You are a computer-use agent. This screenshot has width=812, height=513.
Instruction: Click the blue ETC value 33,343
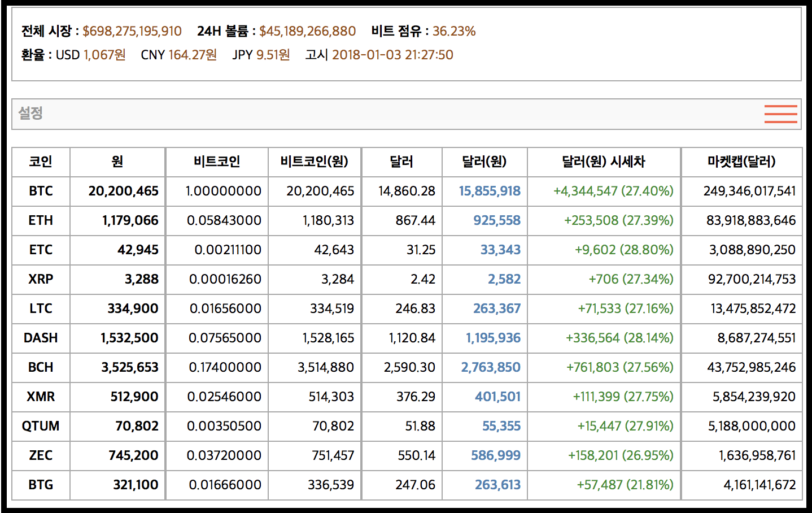tap(501, 250)
